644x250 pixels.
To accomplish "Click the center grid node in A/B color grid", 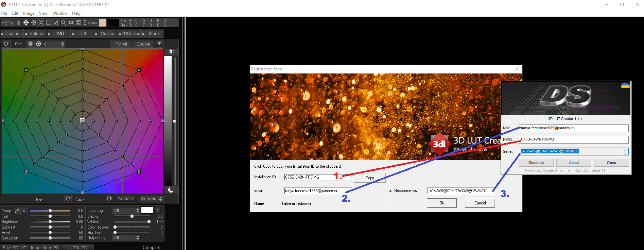I will click(83, 121).
